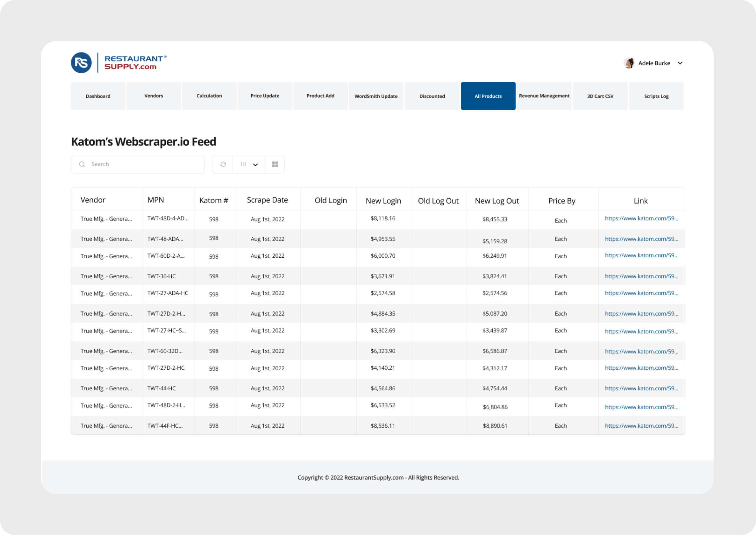Open the Scripts Log tab

tap(656, 96)
